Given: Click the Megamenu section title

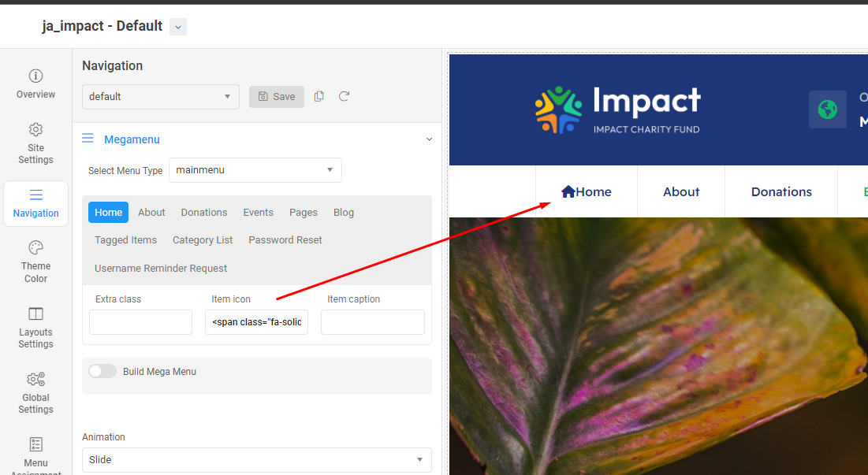Looking at the screenshot, I should 132,139.
